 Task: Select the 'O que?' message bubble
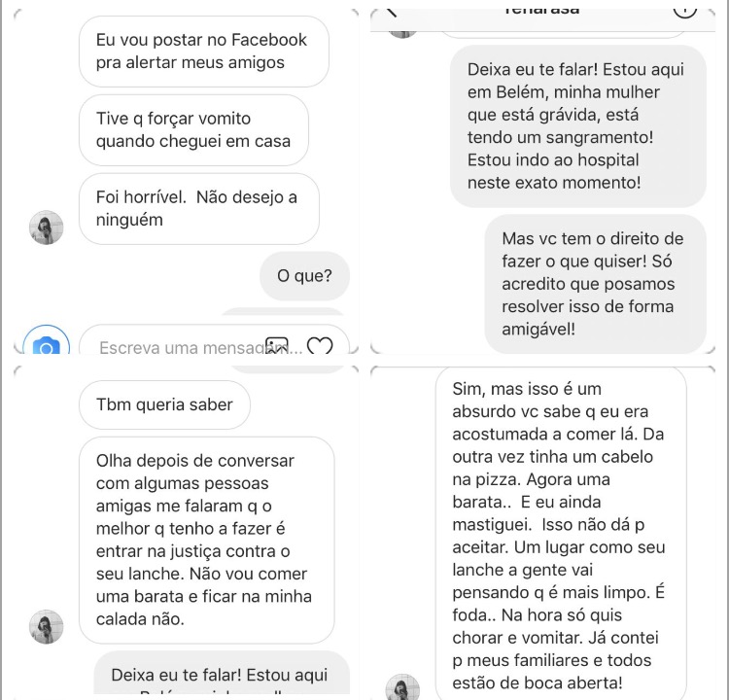(304, 276)
